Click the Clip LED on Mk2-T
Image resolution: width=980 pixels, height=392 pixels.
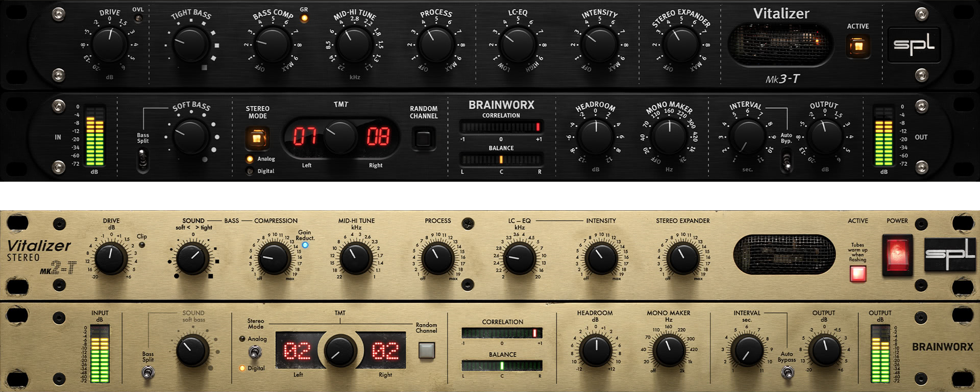142,245
